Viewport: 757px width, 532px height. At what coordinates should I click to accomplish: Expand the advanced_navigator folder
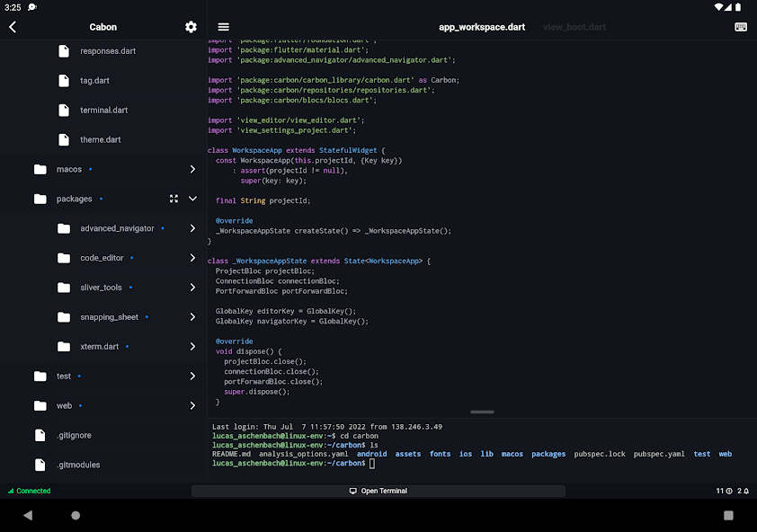coord(192,228)
